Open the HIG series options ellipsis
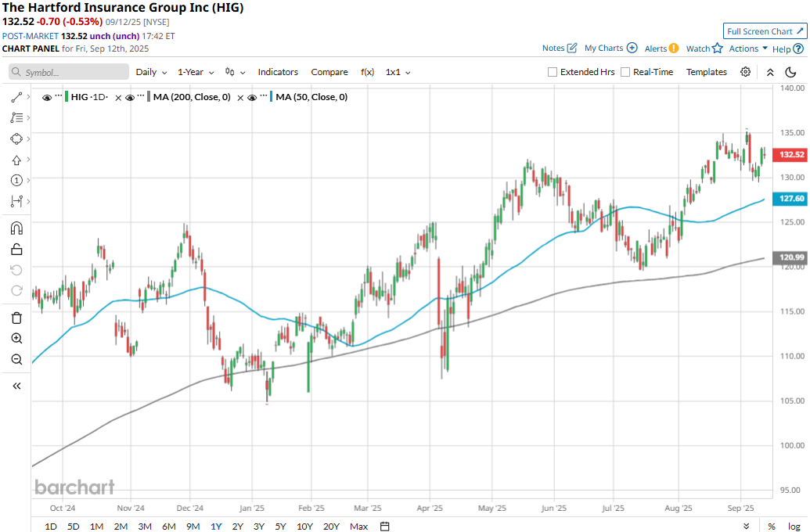The image size is (810, 532). coord(59,96)
